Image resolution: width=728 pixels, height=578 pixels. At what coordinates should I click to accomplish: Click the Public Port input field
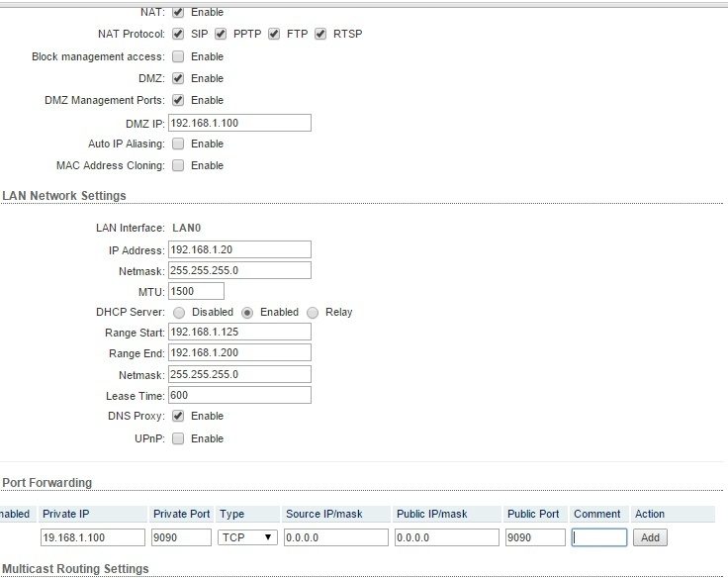tap(536, 537)
